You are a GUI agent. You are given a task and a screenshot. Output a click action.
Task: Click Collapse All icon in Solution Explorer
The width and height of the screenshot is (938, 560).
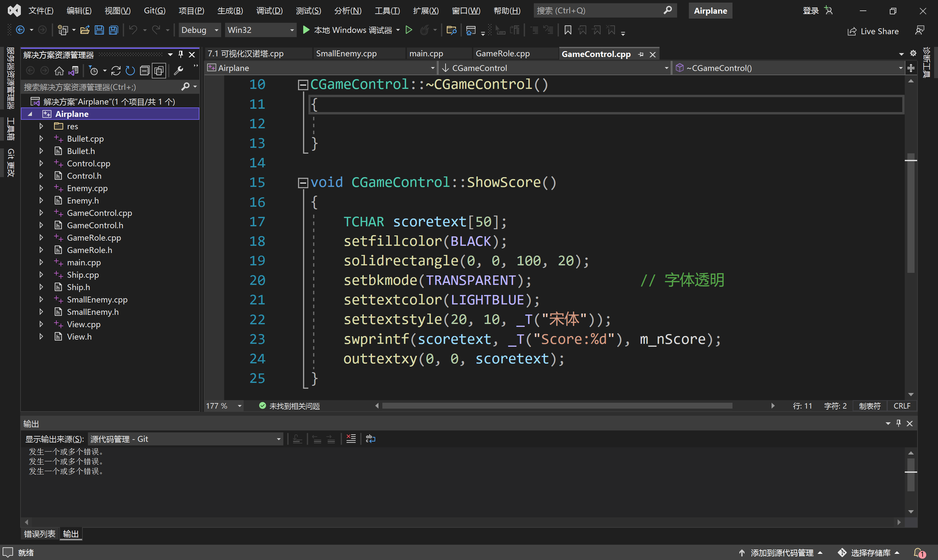click(145, 71)
